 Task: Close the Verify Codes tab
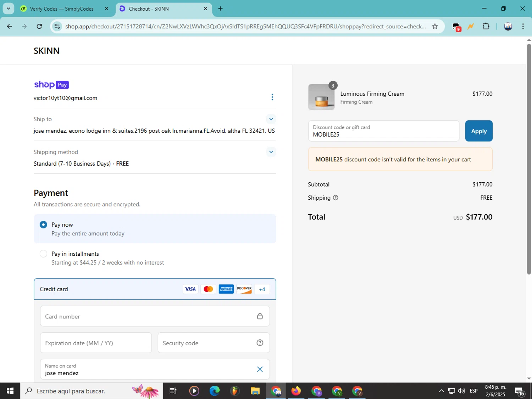point(106,9)
